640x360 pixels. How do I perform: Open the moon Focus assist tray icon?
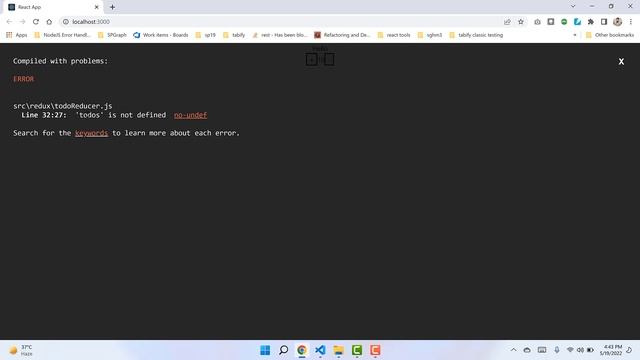(629, 350)
